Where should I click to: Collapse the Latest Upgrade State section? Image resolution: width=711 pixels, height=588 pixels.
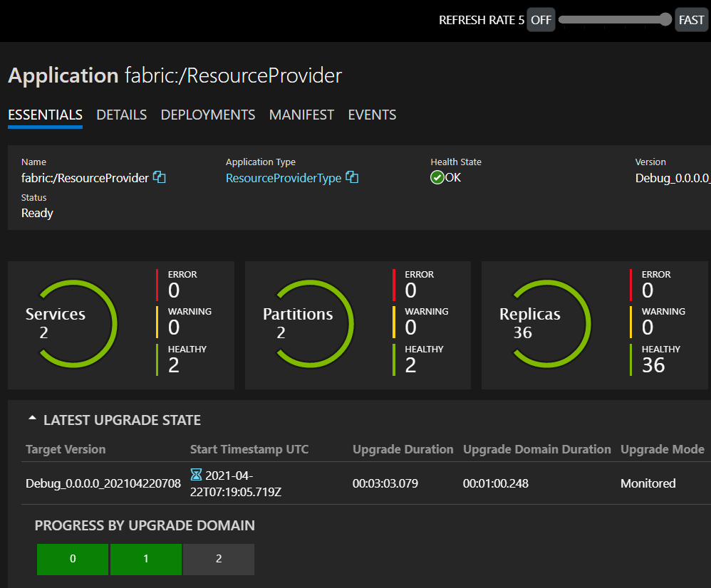[x=32, y=419]
